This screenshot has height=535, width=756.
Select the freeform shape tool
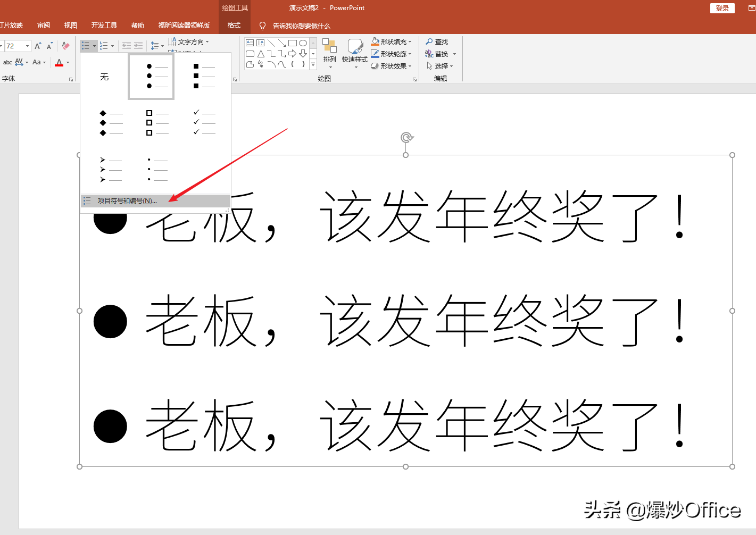pos(250,64)
